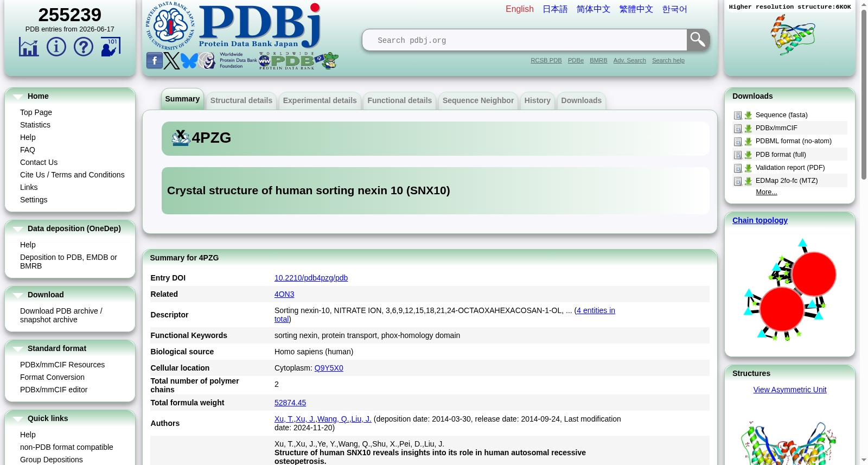View Validation report (PDF) preview icon
Screen dimensions: 868x465
click(738, 168)
